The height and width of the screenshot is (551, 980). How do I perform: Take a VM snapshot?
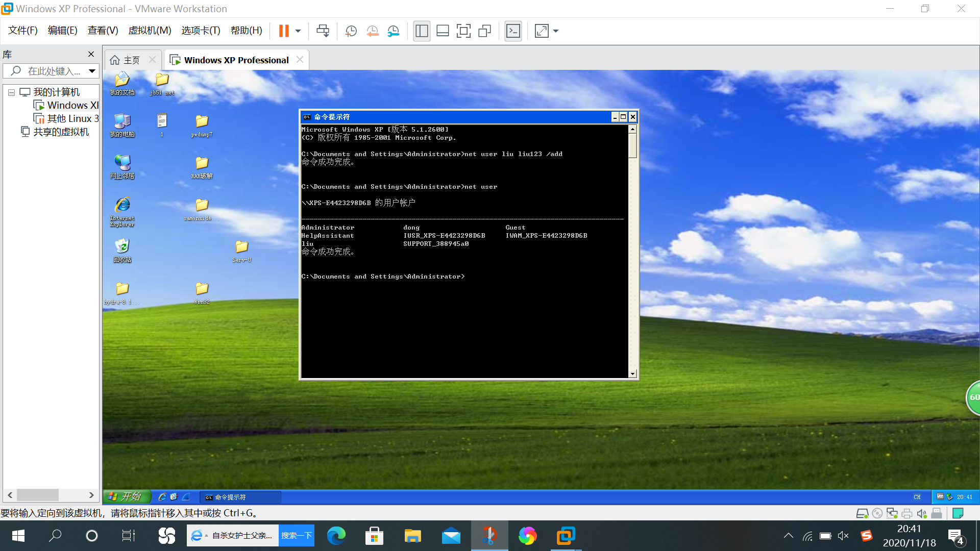pos(351,31)
